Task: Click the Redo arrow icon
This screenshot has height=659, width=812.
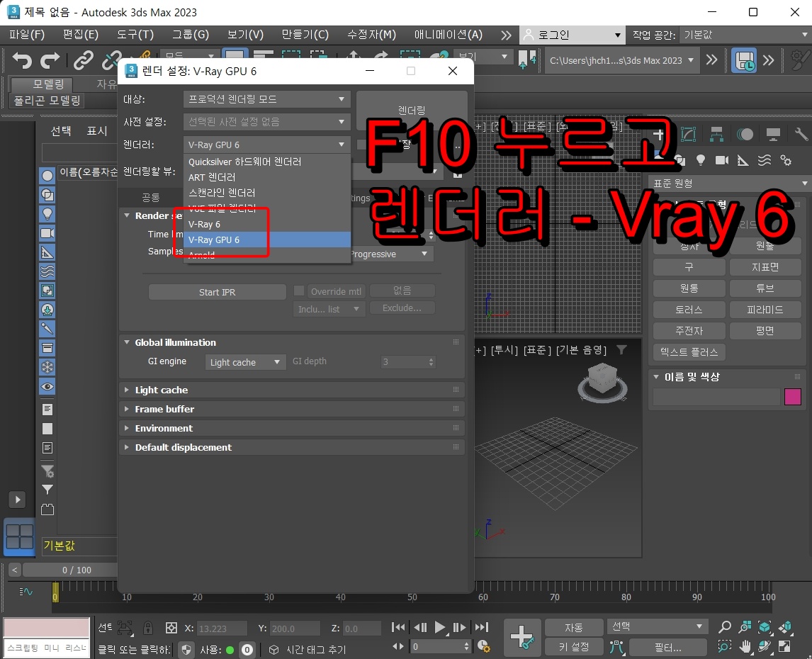Action: pos(50,61)
